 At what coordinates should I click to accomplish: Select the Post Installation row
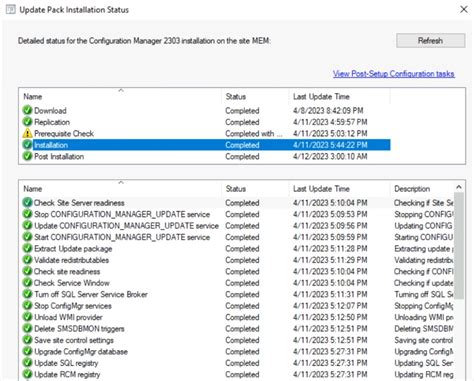click(205, 156)
